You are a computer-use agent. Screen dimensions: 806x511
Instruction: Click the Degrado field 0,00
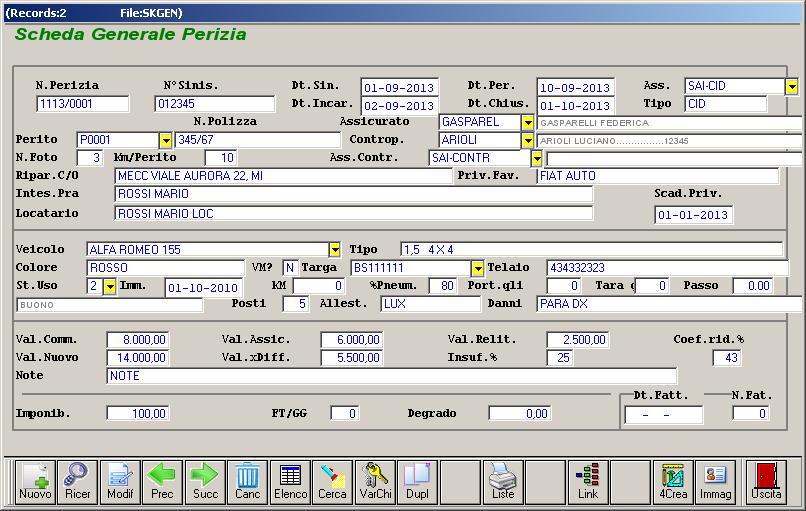520,413
